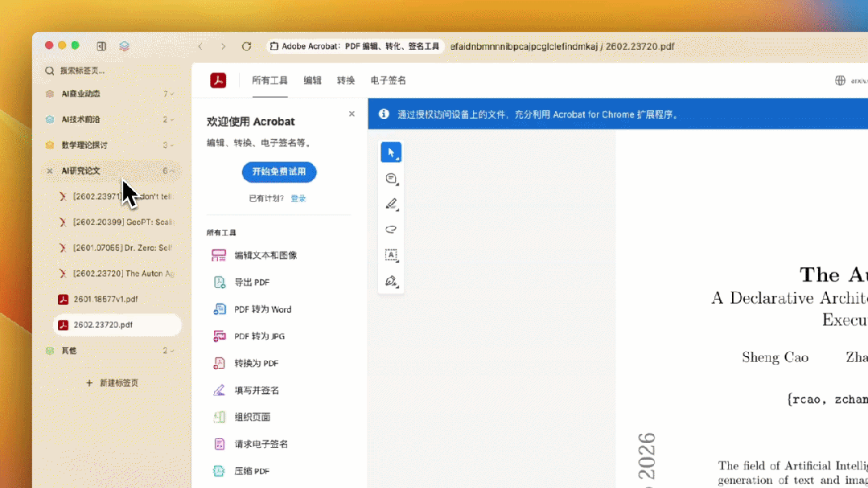Click the sidebar toggle icon top left
This screenshot has height=488, width=868.
click(101, 46)
